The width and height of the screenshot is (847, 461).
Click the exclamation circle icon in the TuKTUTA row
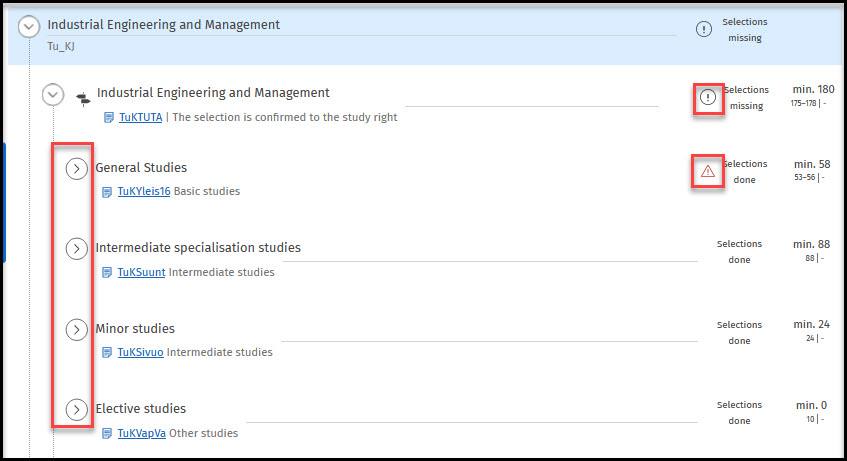point(708,97)
